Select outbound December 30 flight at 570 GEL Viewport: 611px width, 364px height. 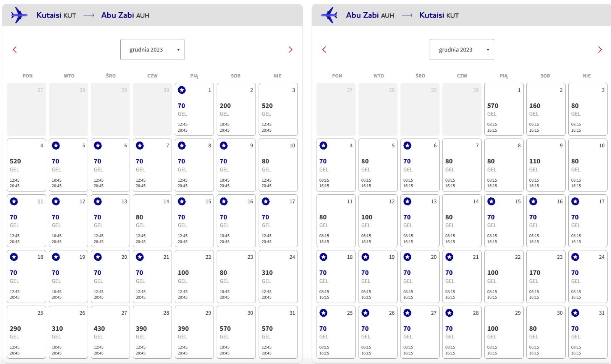click(x=236, y=332)
